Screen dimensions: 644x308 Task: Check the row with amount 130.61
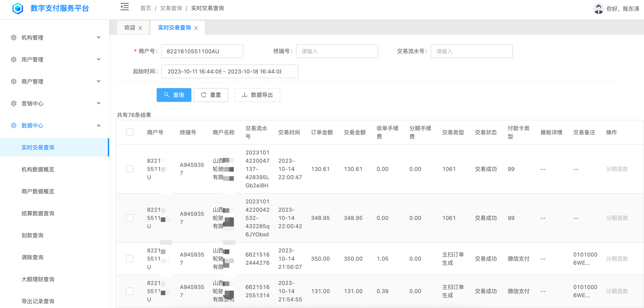[x=129, y=169]
